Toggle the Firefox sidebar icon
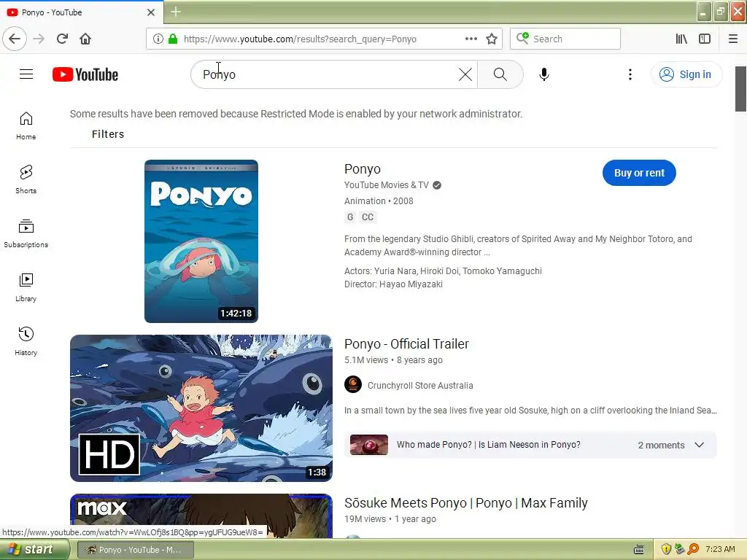 coord(705,39)
